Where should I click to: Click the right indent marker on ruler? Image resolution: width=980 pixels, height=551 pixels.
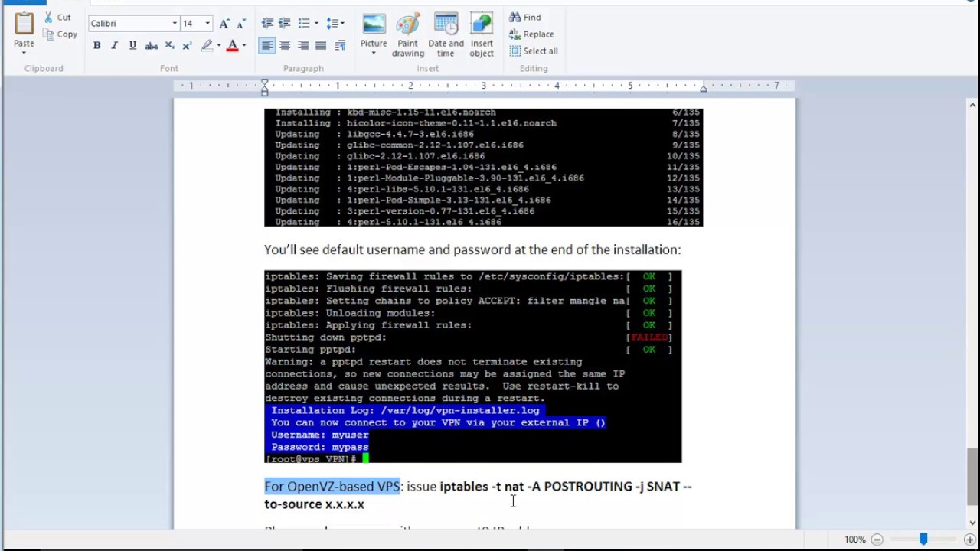pyautogui.click(x=703, y=89)
